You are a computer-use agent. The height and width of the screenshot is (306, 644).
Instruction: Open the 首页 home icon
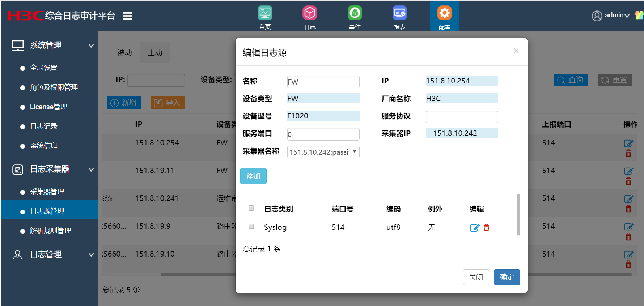point(265,13)
